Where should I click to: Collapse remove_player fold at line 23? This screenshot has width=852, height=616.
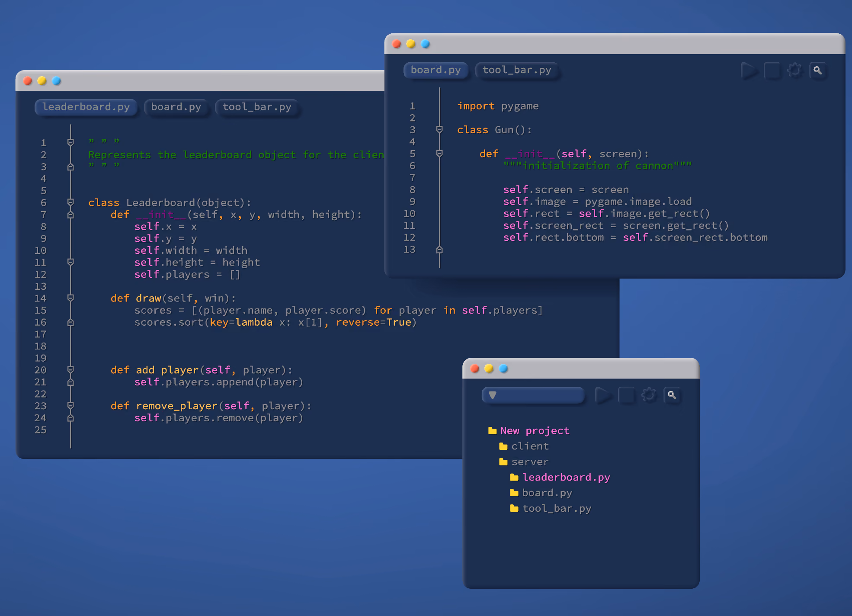[x=70, y=406]
